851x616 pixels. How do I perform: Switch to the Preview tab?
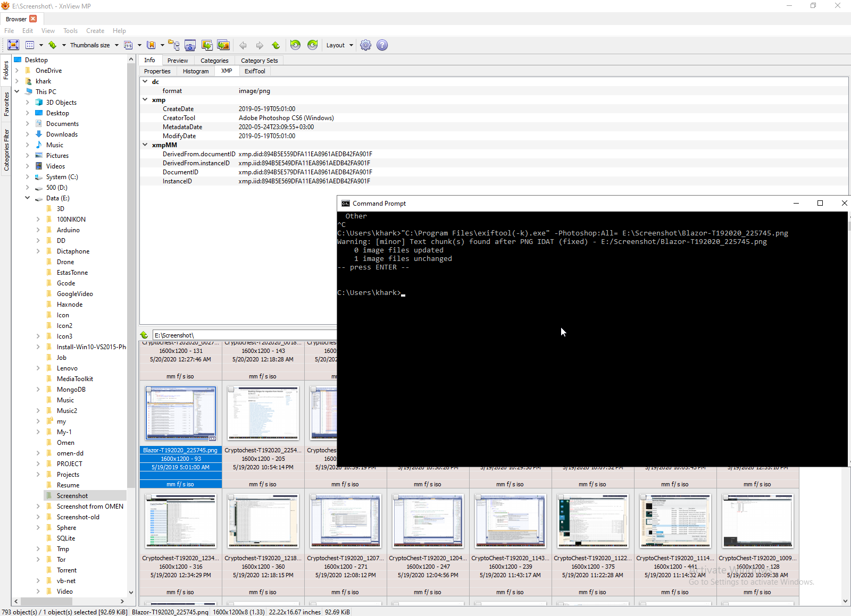point(178,61)
